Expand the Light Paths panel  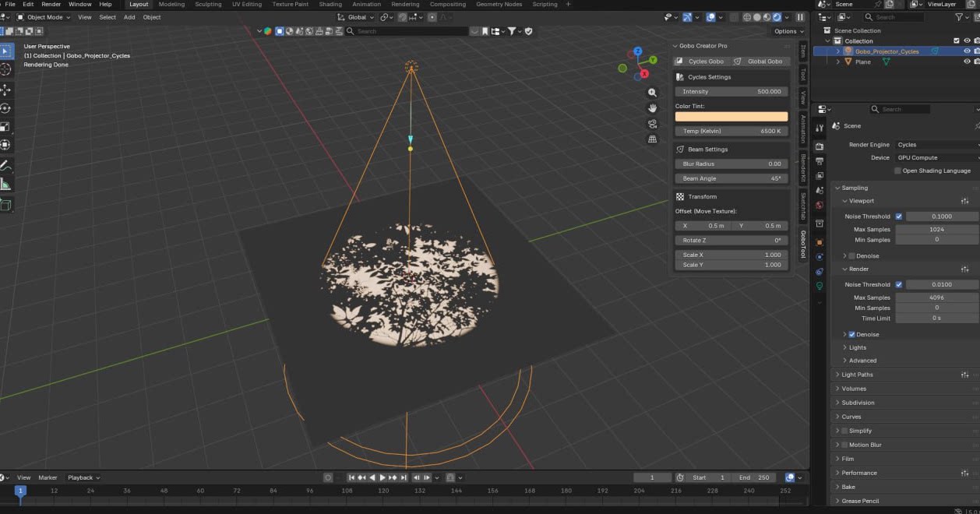tap(857, 375)
